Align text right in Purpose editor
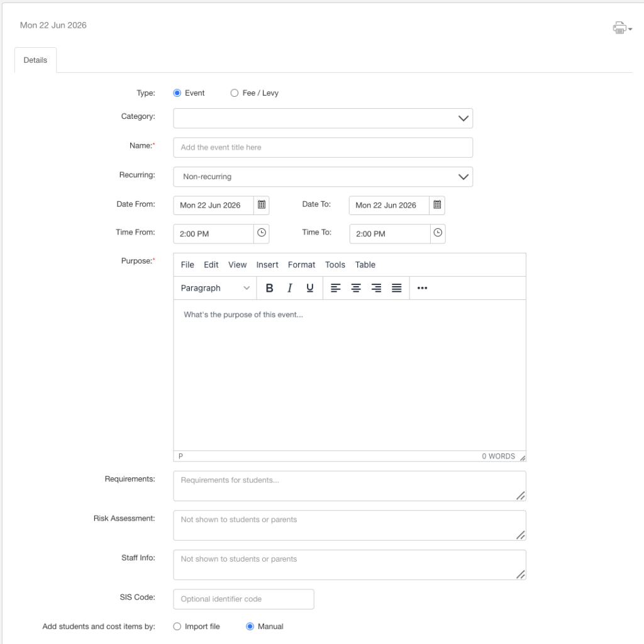This screenshot has width=644, height=644. (376, 288)
